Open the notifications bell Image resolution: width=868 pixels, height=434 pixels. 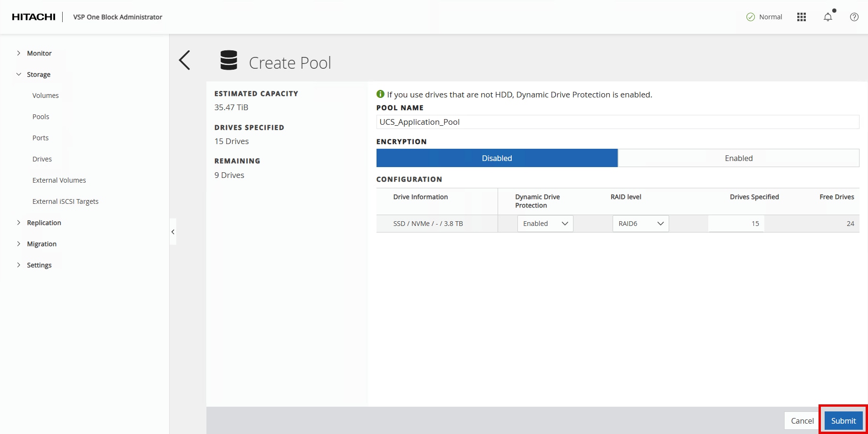coord(827,17)
